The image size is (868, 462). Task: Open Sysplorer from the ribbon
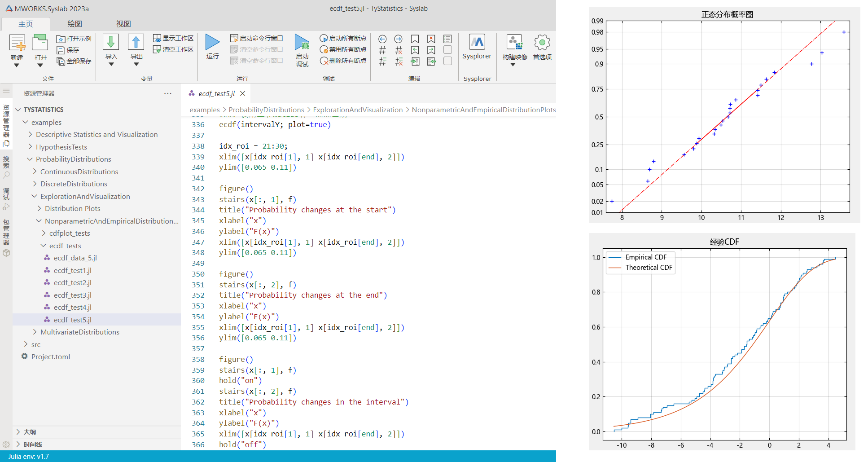click(x=477, y=43)
